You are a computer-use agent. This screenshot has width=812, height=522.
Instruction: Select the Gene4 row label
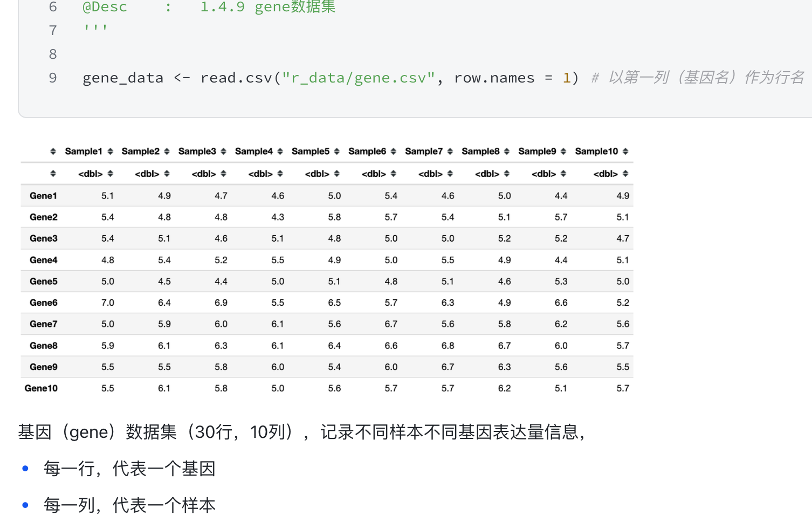pyautogui.click(x=43, y=260)
